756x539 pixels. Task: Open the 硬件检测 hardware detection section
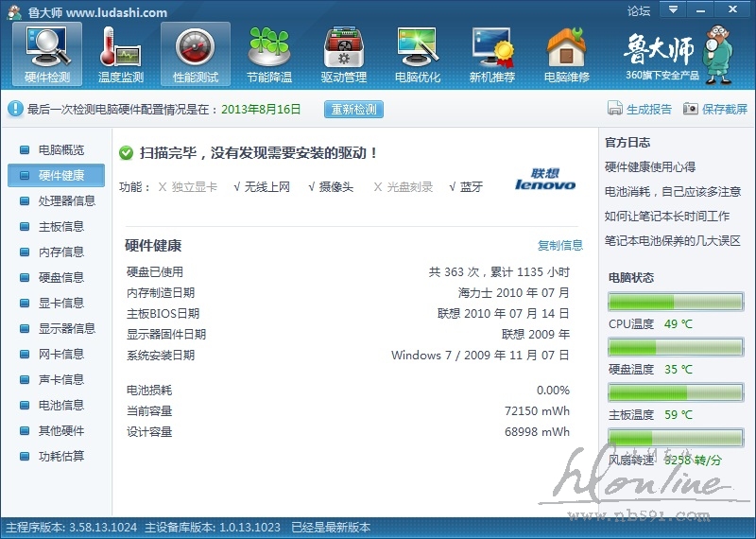47,54
